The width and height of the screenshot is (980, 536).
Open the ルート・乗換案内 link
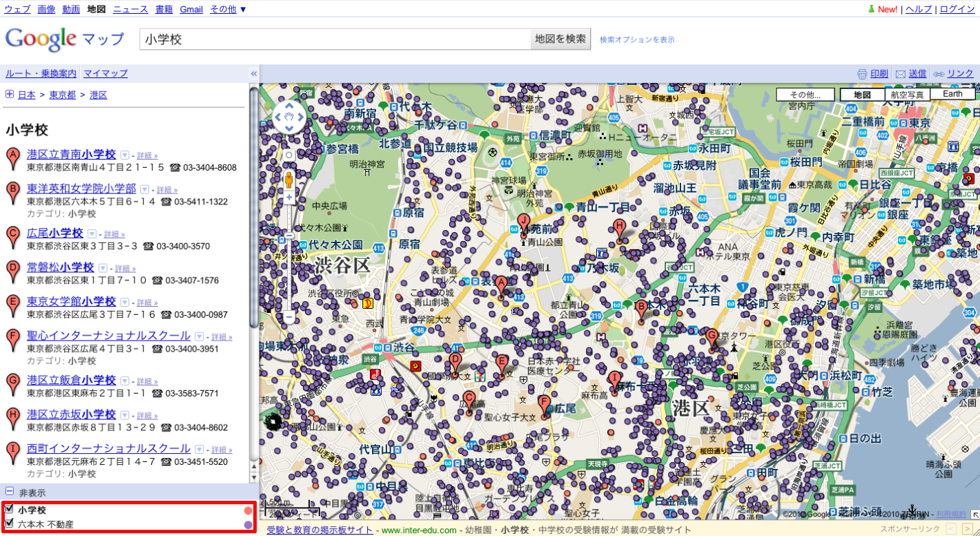[x=41, y=73]
